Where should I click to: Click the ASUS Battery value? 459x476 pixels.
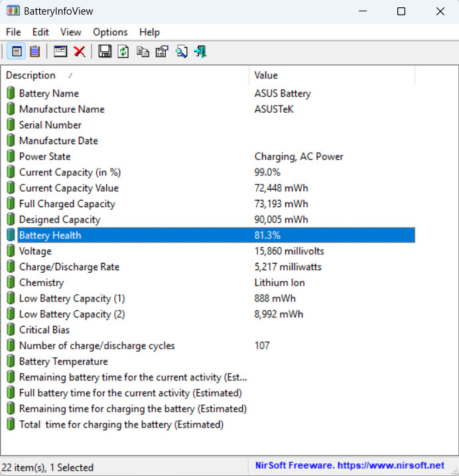coord(283,94)
